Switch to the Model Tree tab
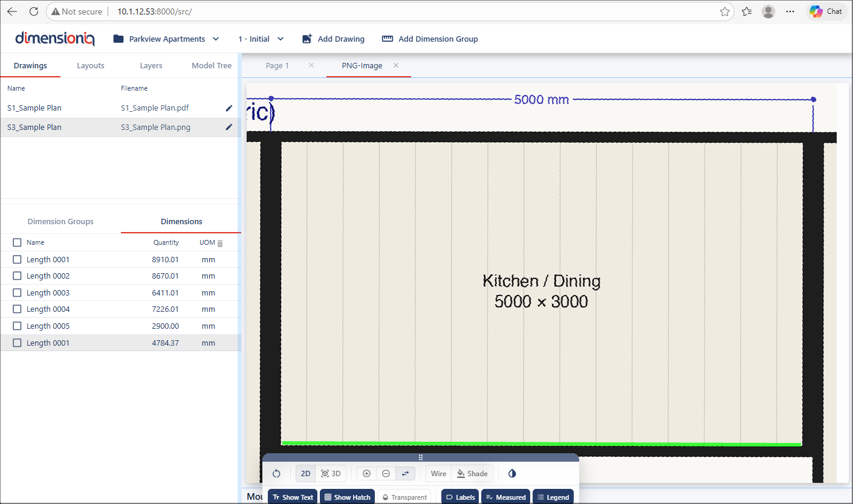This screenshot has width=853, height=504. tap(212, 66)
